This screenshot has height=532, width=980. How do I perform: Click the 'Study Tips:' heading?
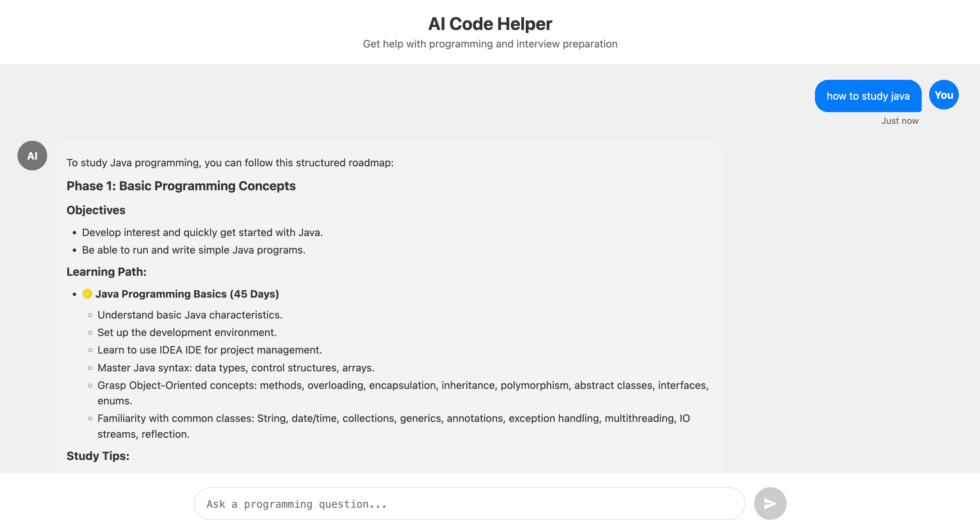pyautogui.click(x=97, y=456)
